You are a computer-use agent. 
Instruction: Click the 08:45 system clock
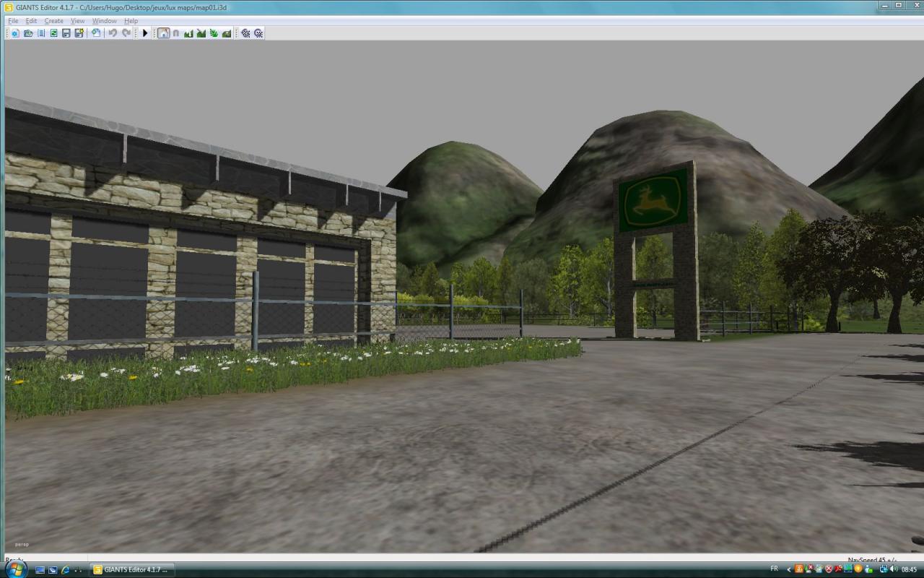(x=909, y=569)
